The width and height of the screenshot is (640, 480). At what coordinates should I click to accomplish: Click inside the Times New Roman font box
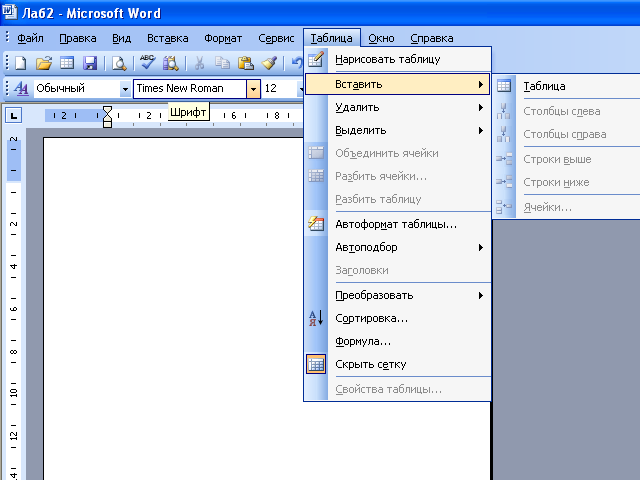pos(190,88)
